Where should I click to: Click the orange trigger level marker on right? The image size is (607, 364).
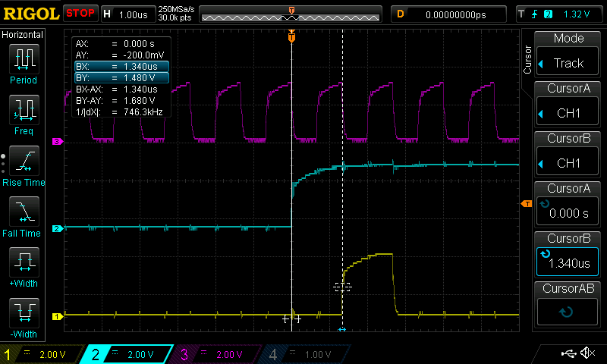pyautogui.click(x=527, y=203)
